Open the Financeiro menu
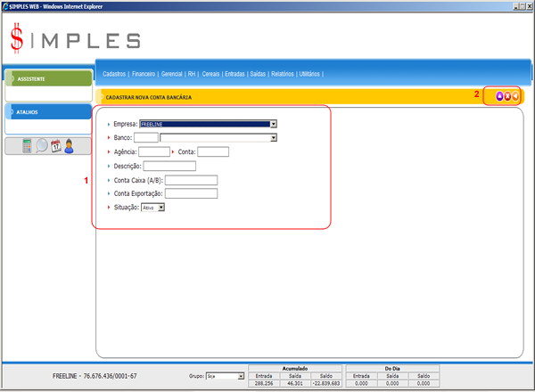 (x=146, y=74)
